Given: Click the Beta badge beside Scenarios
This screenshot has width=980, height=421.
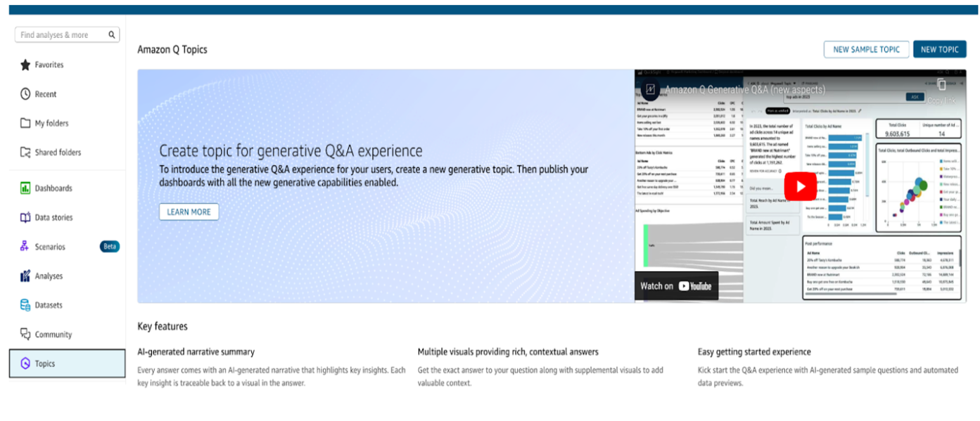Looking at the screenshot, I should click(x=110, y=247).
